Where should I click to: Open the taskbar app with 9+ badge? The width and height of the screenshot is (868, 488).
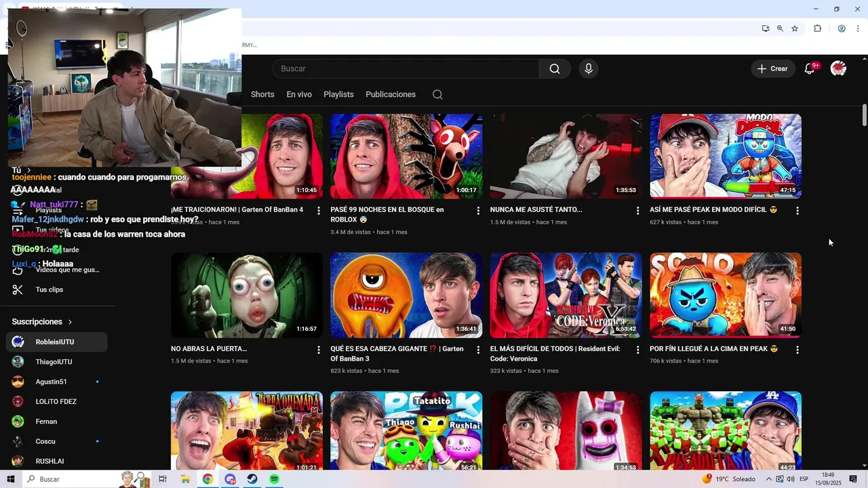230,479
